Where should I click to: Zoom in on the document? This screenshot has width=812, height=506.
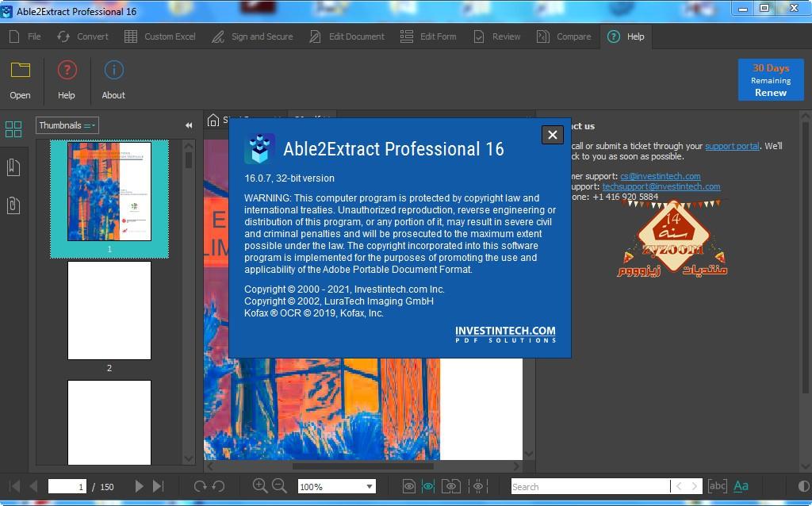pos(260,485)
